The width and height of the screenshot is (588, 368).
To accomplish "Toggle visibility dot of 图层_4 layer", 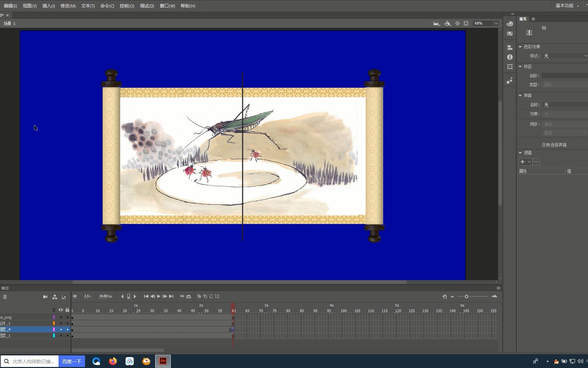I will click(61, 329).
